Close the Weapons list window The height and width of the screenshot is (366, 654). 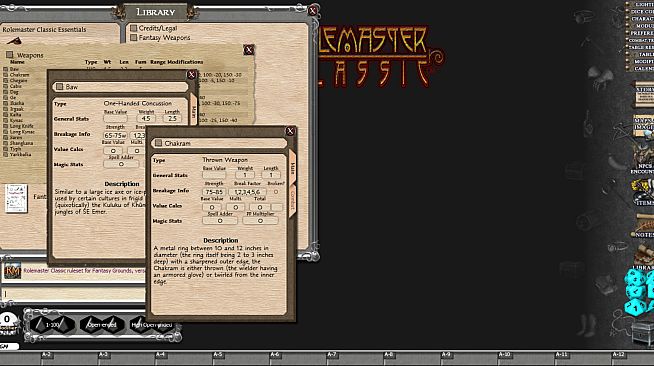point(249,50)
